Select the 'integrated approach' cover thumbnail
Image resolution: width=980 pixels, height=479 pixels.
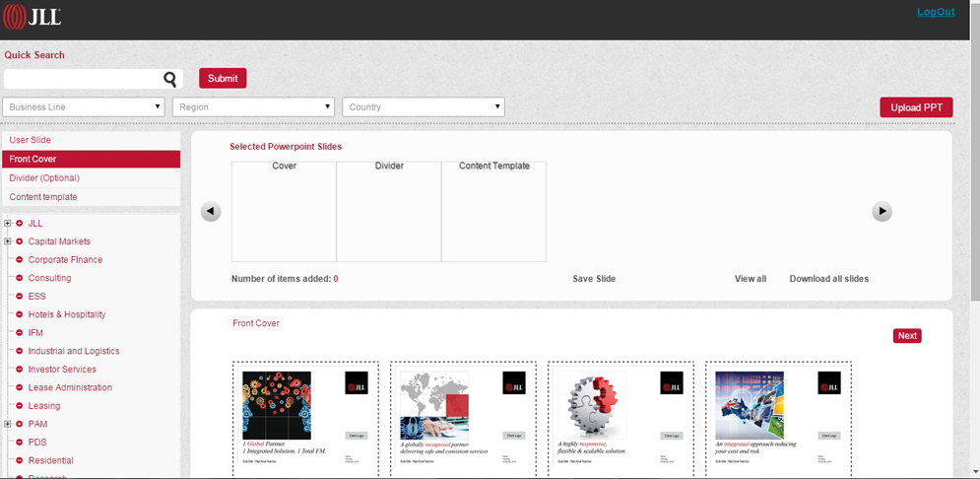tap(778, 419)
